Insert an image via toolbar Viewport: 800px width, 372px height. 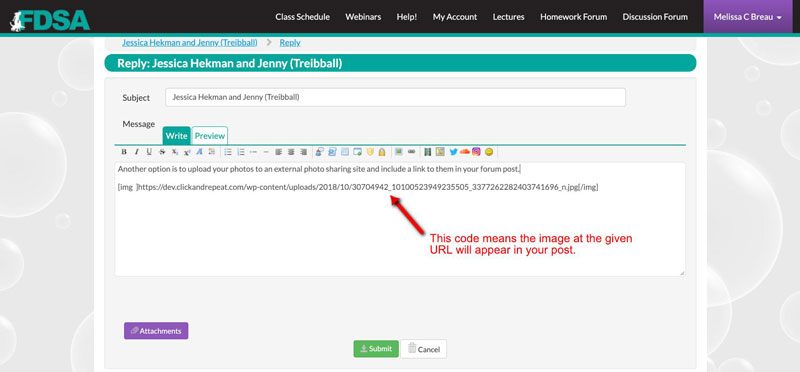398,152
